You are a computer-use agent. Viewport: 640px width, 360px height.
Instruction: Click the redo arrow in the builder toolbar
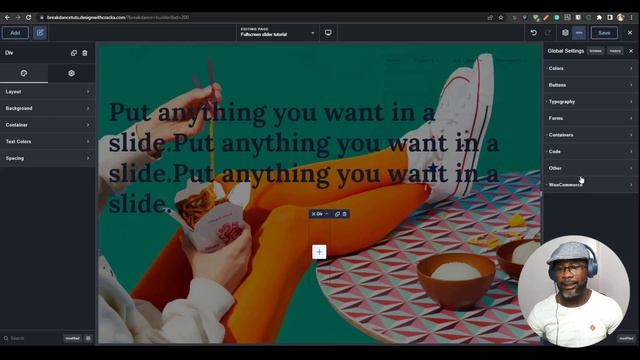point(548,33)
